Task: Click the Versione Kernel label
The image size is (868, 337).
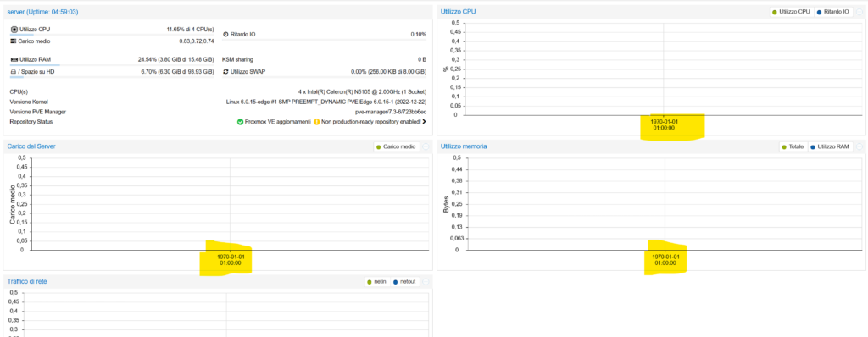Action: pyautogui.click(x=29, y=102)
